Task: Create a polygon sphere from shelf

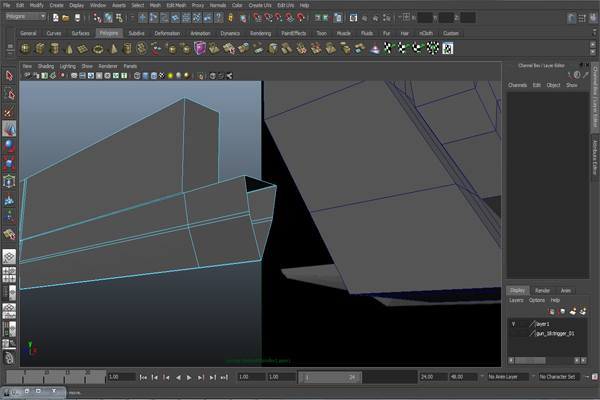Action: (25, 49)
